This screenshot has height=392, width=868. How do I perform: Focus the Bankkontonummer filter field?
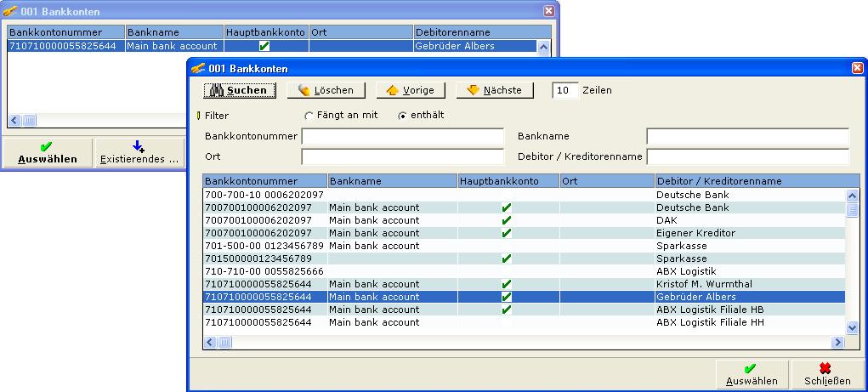click(402, 137)
